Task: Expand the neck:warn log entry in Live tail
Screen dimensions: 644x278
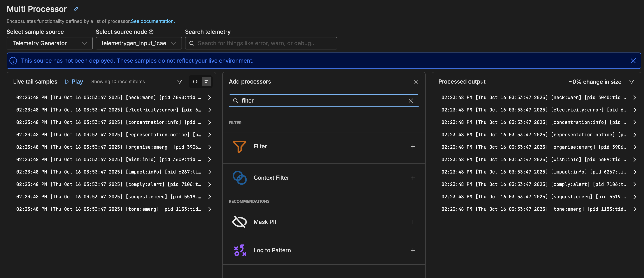Action: pos(209,97)
